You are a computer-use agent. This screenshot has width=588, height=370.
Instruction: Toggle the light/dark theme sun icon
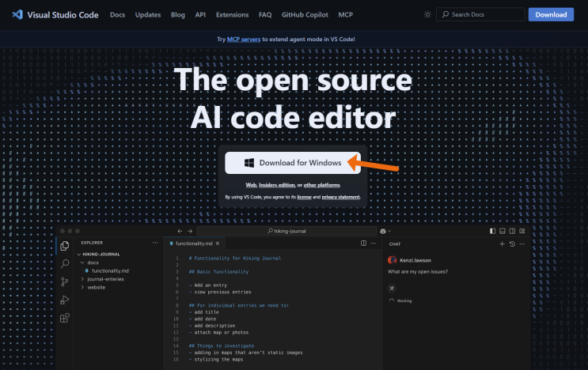pyautogui.click(x=427, y=14)
